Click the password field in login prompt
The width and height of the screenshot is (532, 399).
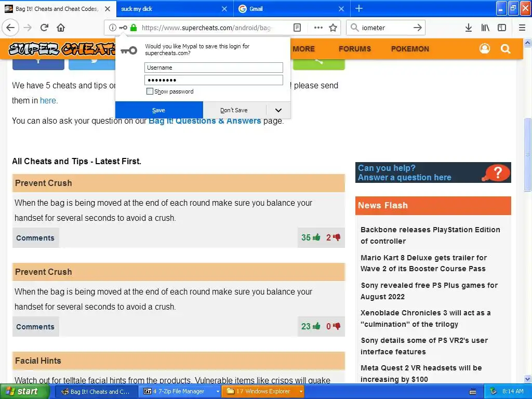point(214,80)
